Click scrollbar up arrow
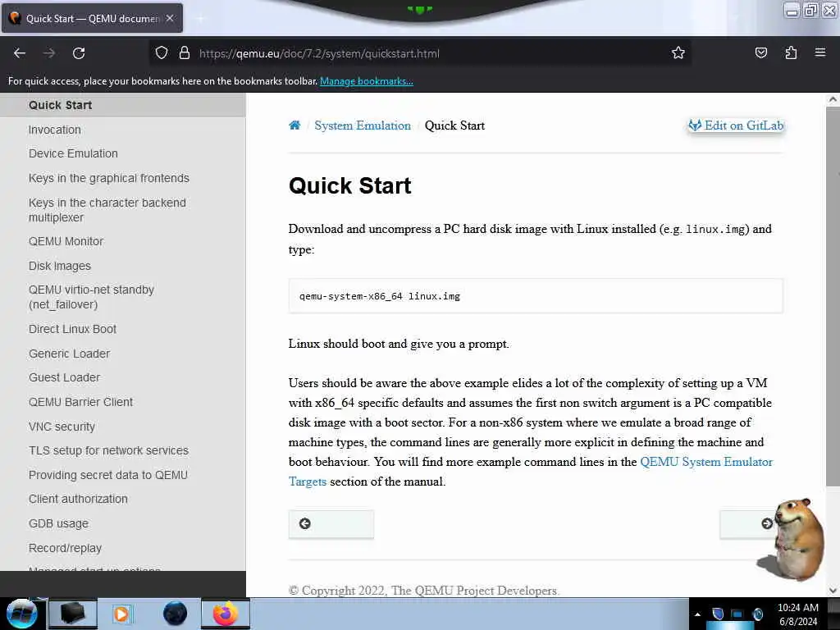The width and height of the screenshot is (840, 630). point(833,99)
